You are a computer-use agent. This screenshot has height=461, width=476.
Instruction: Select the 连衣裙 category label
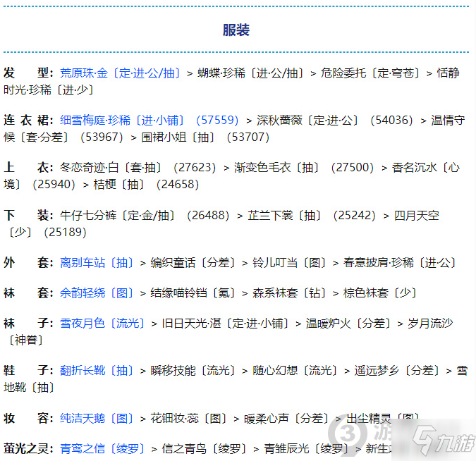point(28,120)
